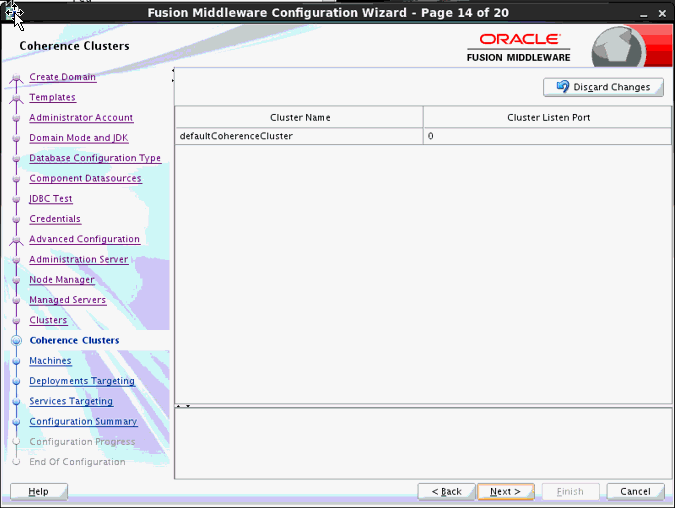
Task: Click the Node Manager bullet icon
Action: click(x=16, y=280)
